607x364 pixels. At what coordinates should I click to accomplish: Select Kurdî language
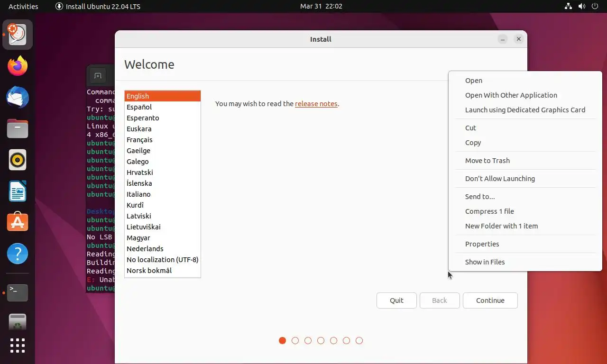click(163, 205)
